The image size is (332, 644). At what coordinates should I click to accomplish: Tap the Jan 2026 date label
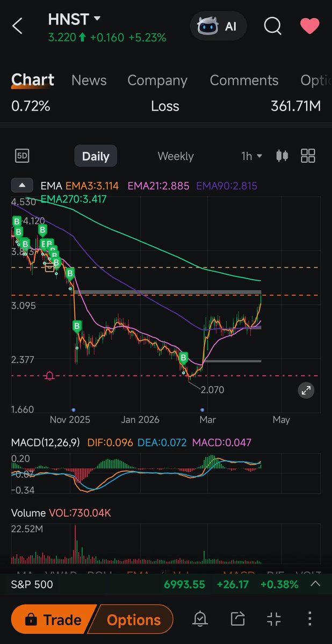coord(139,420)
